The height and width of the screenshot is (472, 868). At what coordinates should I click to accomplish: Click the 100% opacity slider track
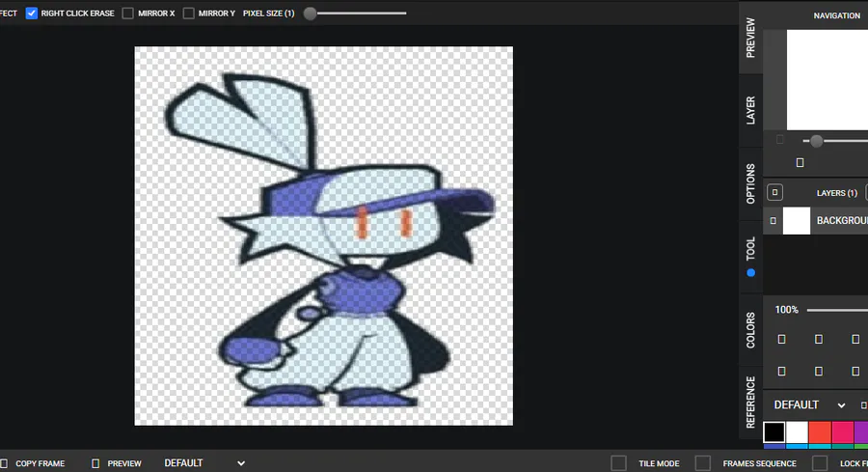837,310
